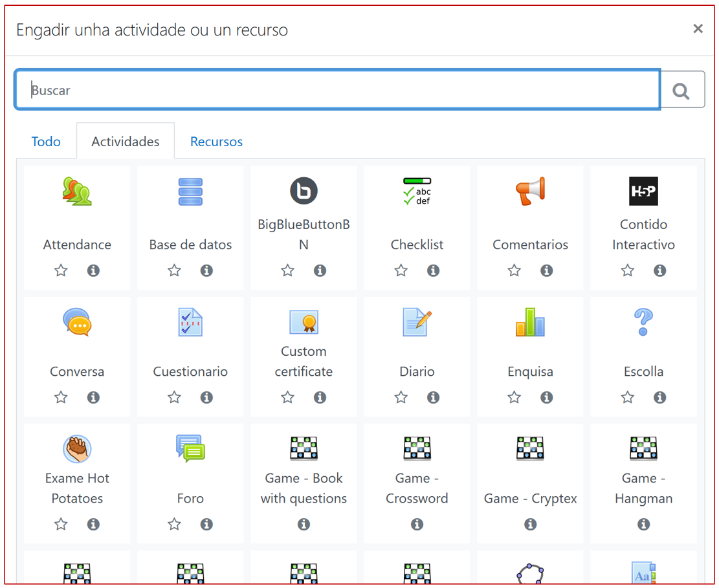Show info for Custom certificate
719x588 pixels.
(x=320, y=397)
